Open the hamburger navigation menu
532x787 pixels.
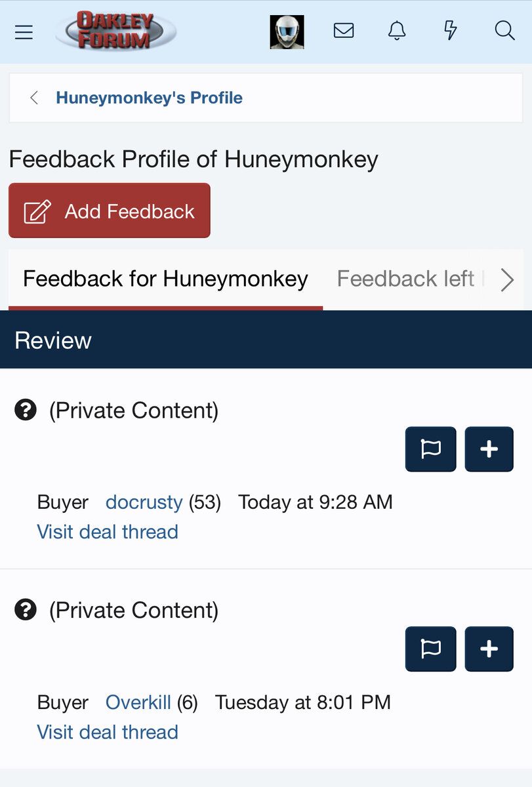[x=24, y=31]
